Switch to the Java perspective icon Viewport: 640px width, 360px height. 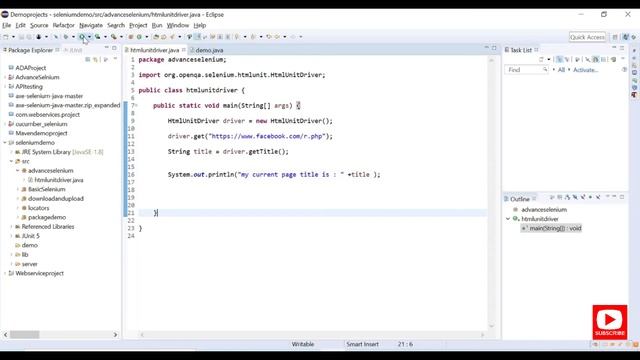tap(625, 37)
